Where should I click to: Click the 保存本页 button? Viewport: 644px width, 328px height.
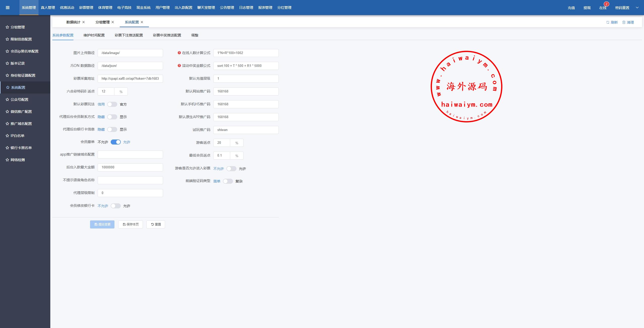131,224
